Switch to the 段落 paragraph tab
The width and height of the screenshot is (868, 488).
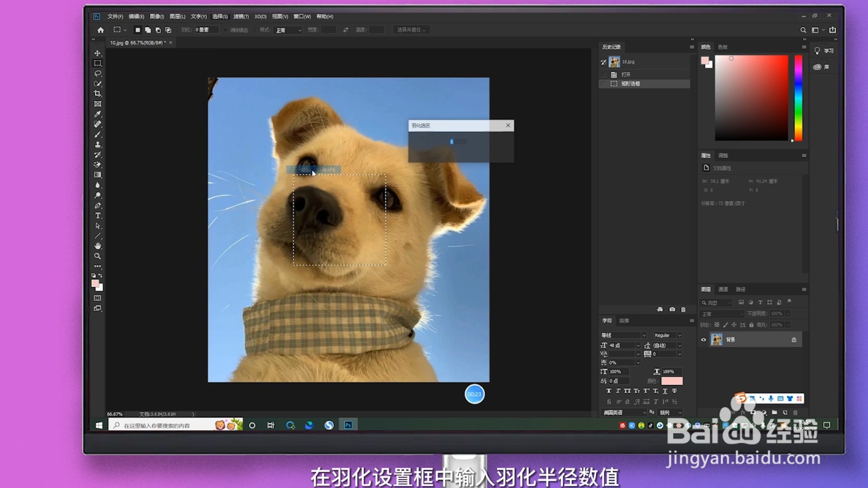tap(624, 321)
